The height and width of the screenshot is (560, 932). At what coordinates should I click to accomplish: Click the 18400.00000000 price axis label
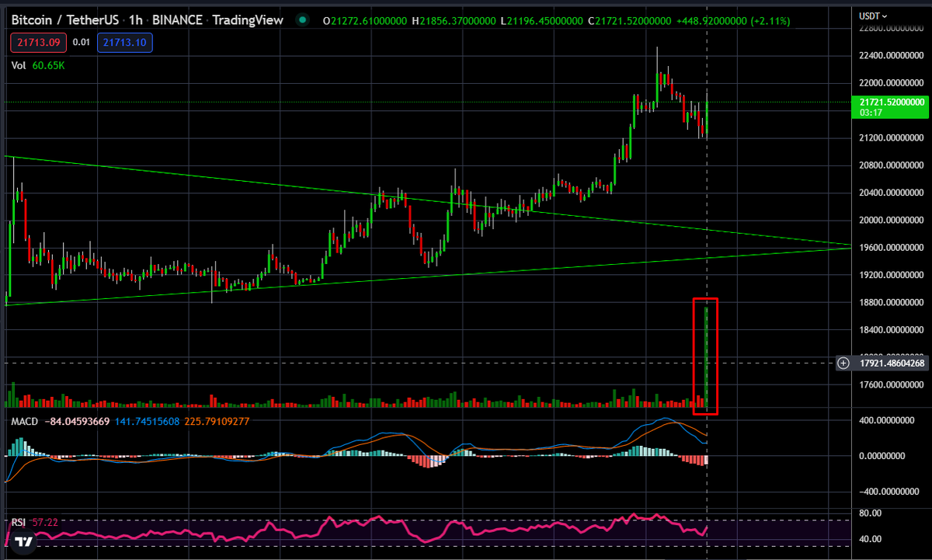[x=893, y=330]
